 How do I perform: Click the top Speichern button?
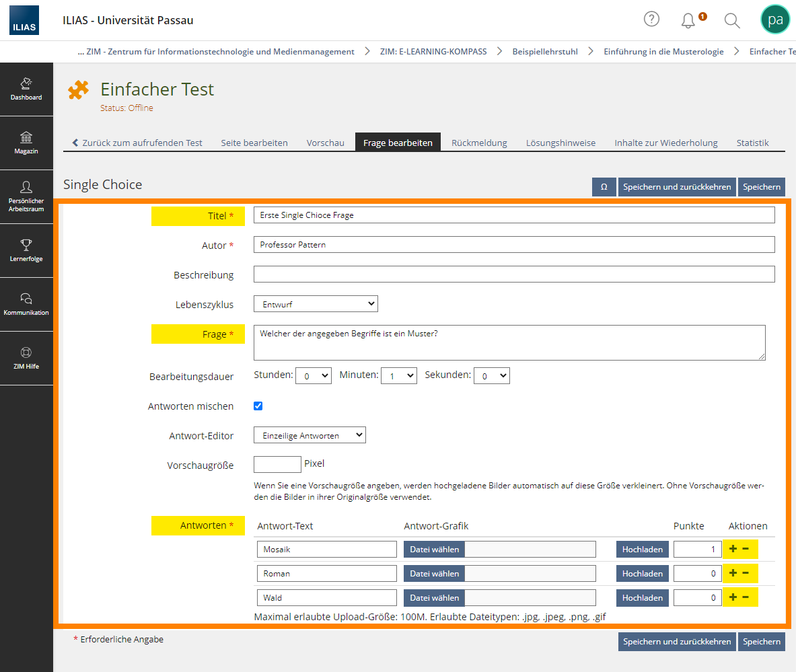pyautogui.click(x=762, y=187)
